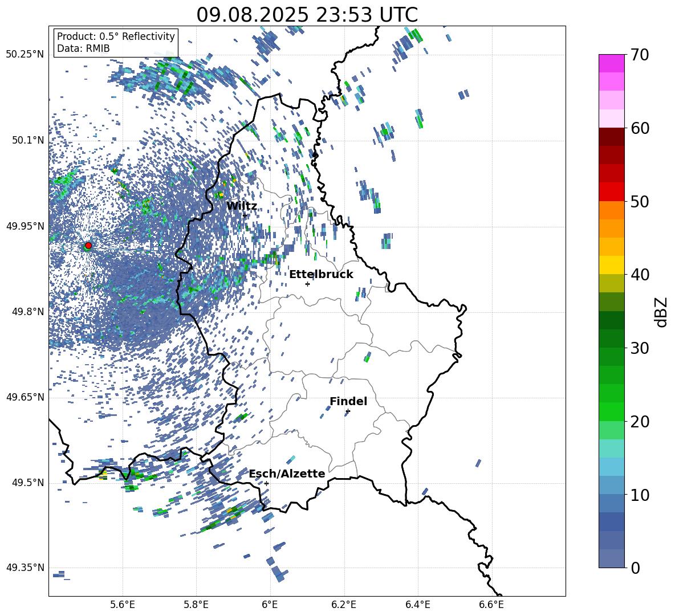
Task: Click the 6.6°E longitude label
Action: pos(491,605)
